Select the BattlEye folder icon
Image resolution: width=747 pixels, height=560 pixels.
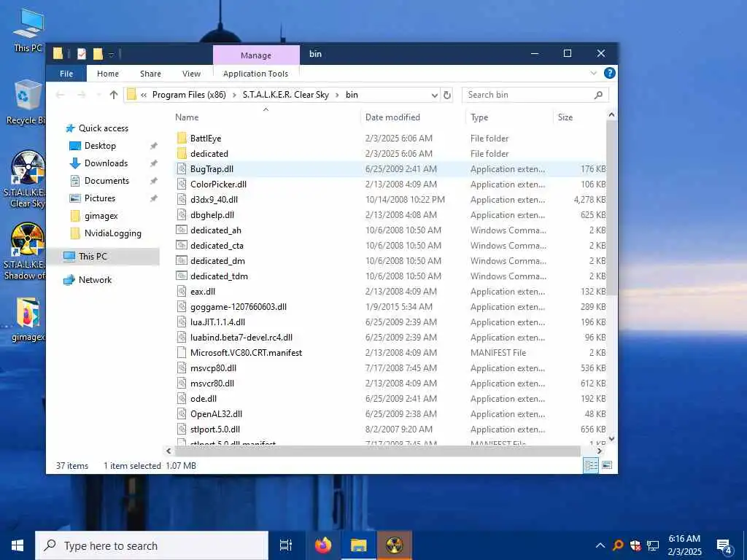182,138
